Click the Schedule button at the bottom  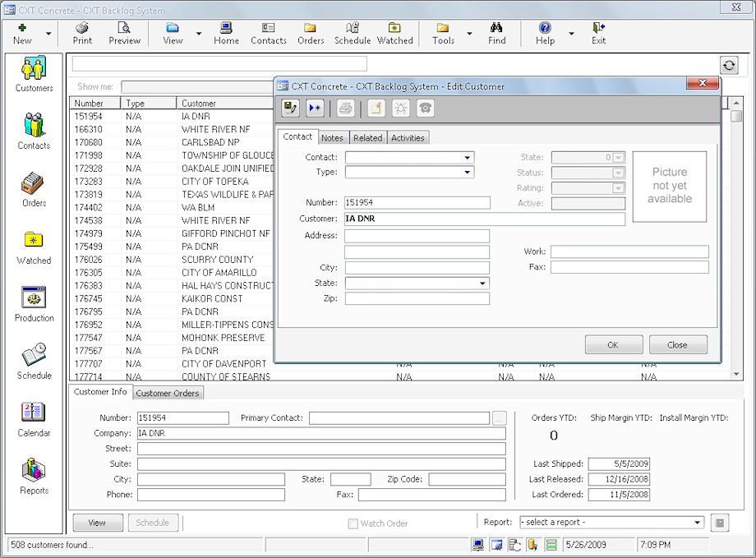[152, 523]
